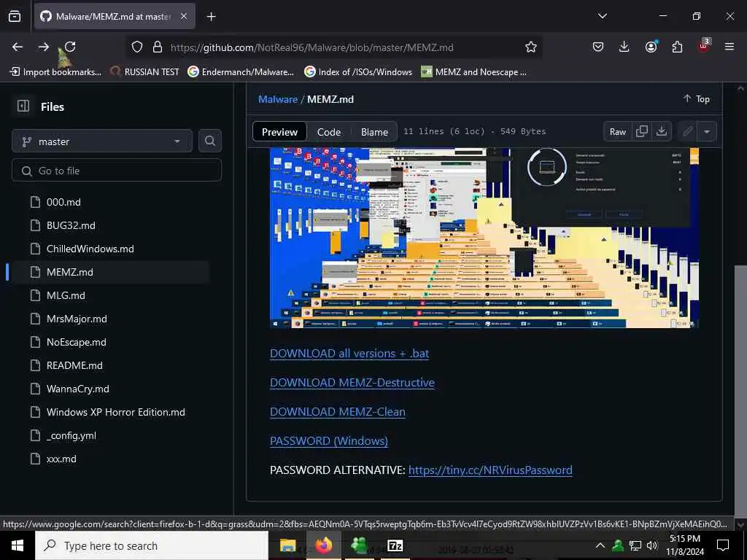Screen dimensions: 747x560
Task: Open a new tab with plus button
Action: point(211,17)
